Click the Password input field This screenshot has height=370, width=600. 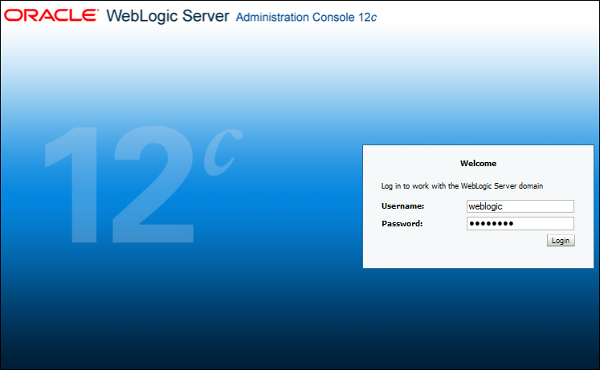click(x=520, y=223)
